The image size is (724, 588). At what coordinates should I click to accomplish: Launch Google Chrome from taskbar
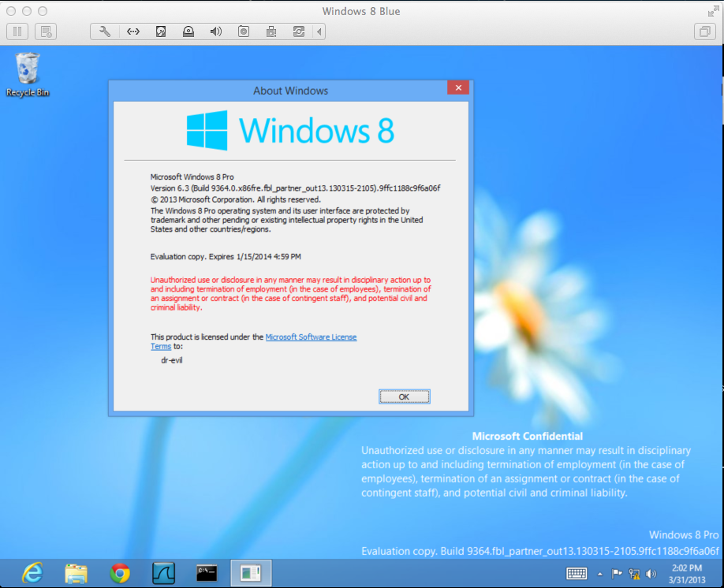pyautogui.click(x=120, y=573)
